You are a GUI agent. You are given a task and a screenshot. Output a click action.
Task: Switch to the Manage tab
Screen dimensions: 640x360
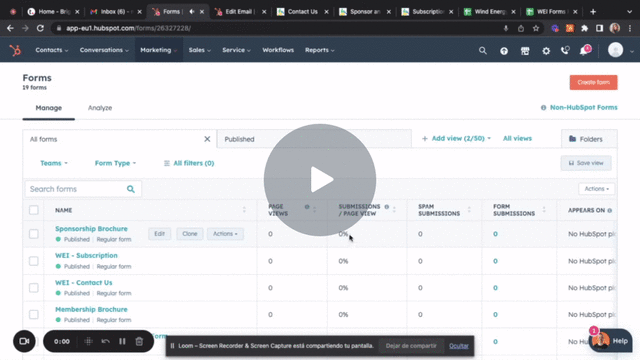[49, 108]
